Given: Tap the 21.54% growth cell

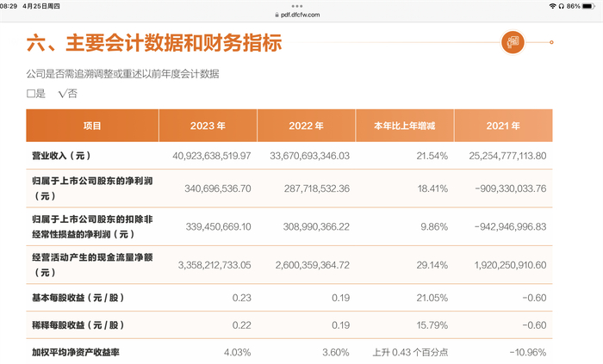Looking at the screenshot, I should 432,156.
